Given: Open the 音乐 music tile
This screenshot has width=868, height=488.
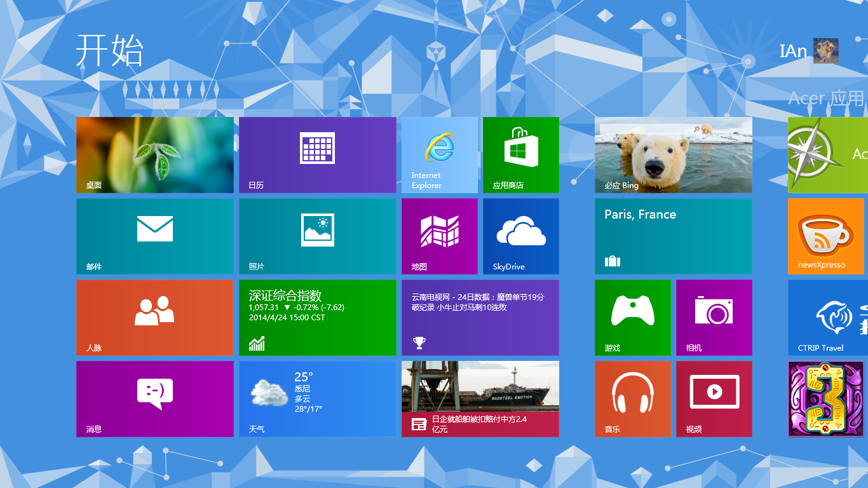Looking at the screenshot, I should [x=633, y=399].
